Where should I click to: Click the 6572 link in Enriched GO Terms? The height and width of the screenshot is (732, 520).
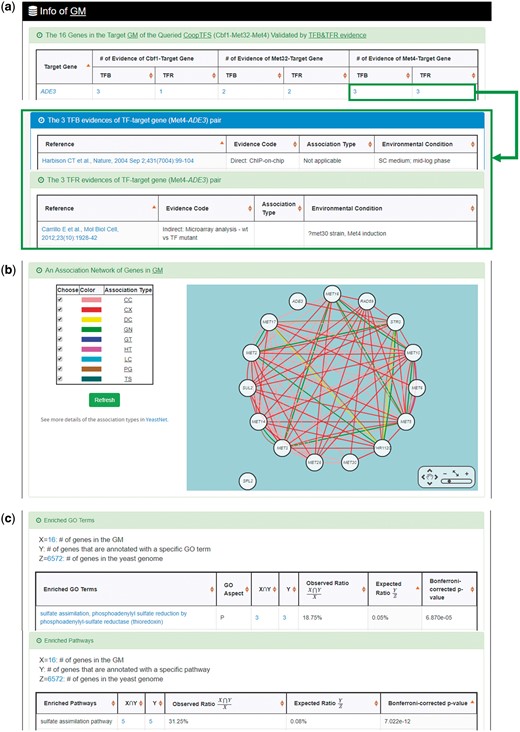(55, 559)
